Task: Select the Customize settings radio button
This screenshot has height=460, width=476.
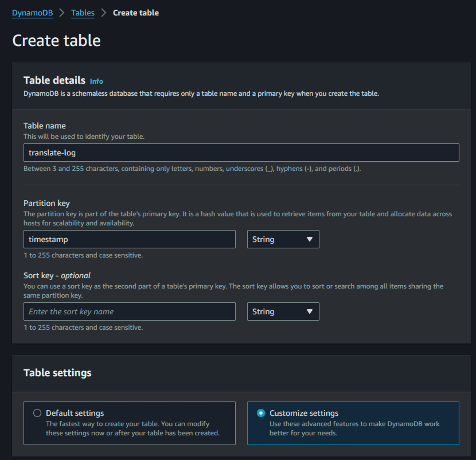Action: 261,413
